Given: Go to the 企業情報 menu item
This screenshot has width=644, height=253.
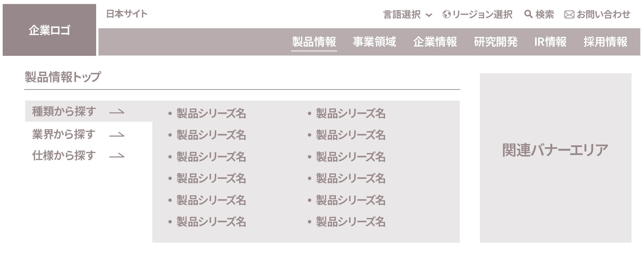Looking at the screenshot, I should click(x=435, y=42).
